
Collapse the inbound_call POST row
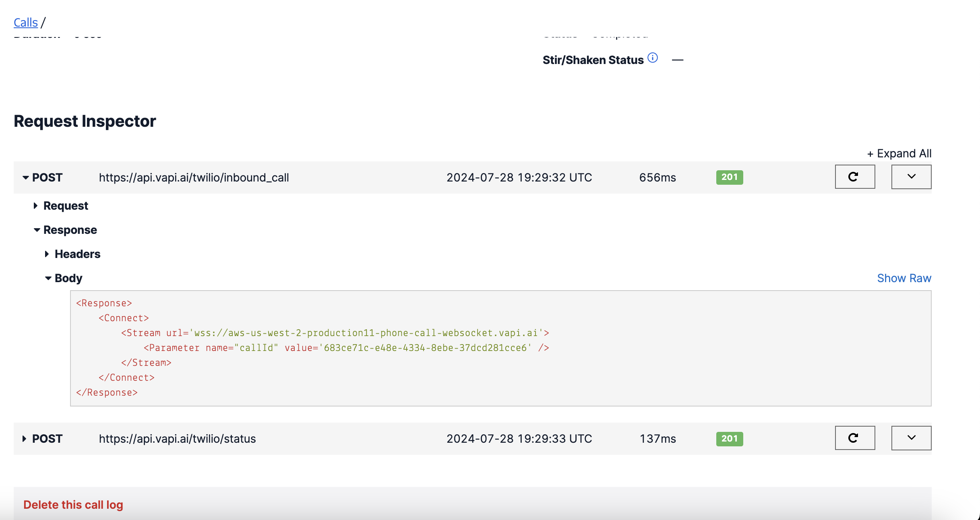26,177
